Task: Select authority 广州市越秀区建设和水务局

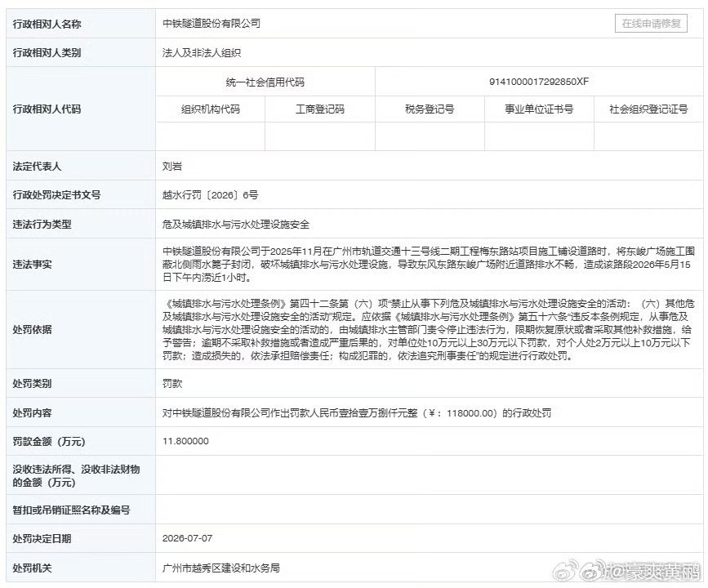Action: 220,568
